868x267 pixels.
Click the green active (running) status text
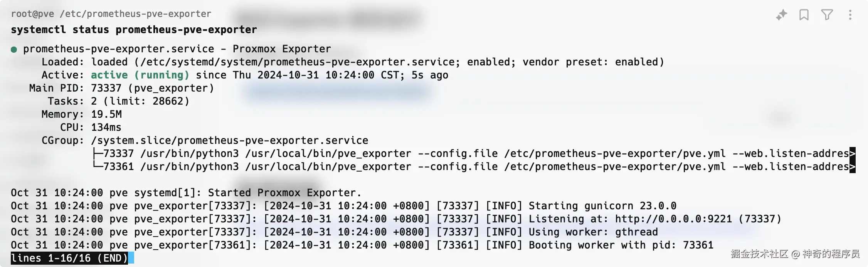click(140, 75)
